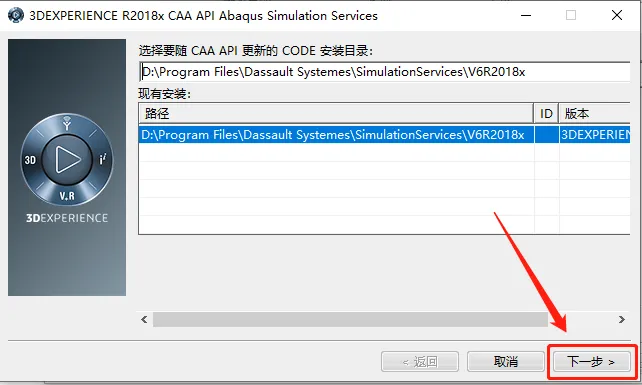Image resolution: width=642 pixels, height=385 pixels.
Task: Click the horizontal scrollbar left arrow
Action: click(x=144, y=319)
